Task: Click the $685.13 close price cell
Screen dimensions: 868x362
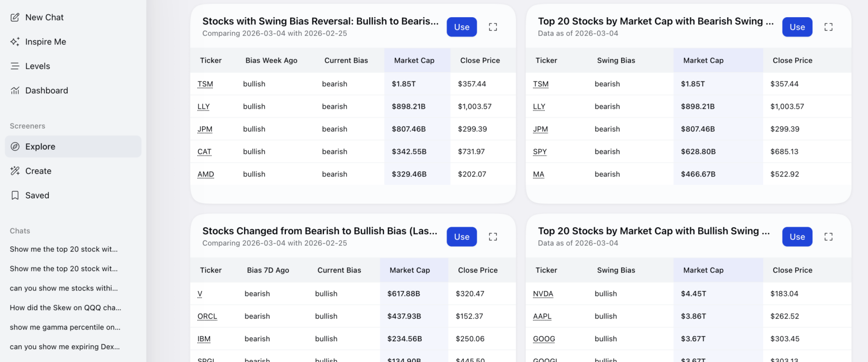Action: coord(807,152)
